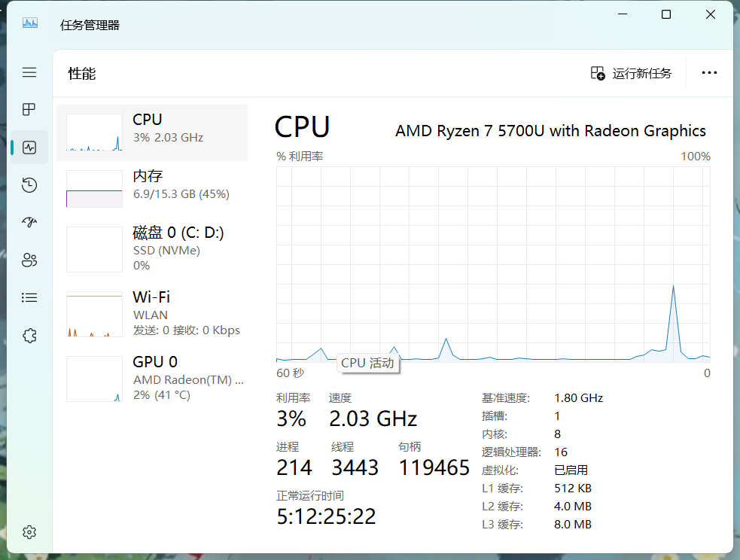The height and width of the screenshot is (560, 740).
Task: Click the Task Manager app icon in title bar
Action: click(x=30, y=23)
